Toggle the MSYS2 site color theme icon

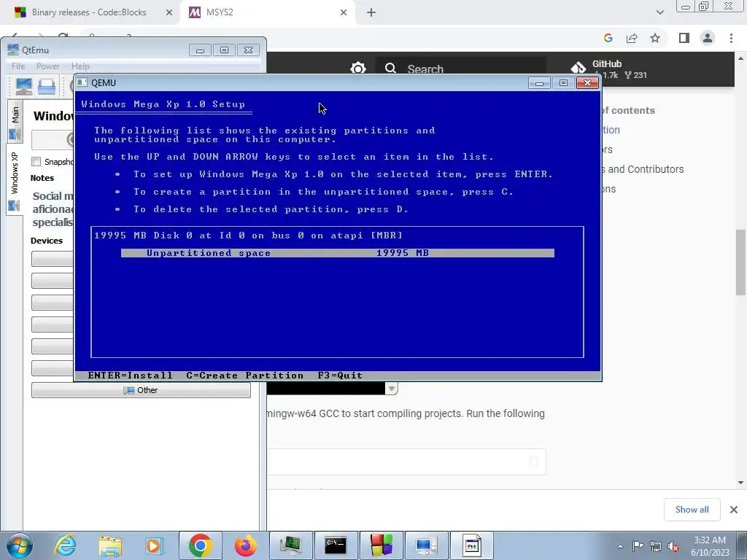coord(357,69)
